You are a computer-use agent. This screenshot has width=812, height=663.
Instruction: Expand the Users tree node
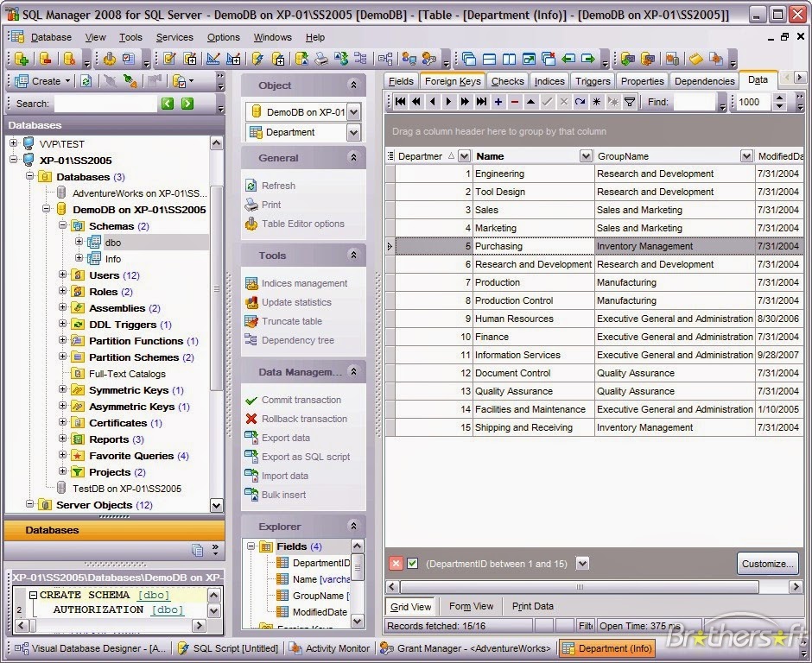pos(63,275)
